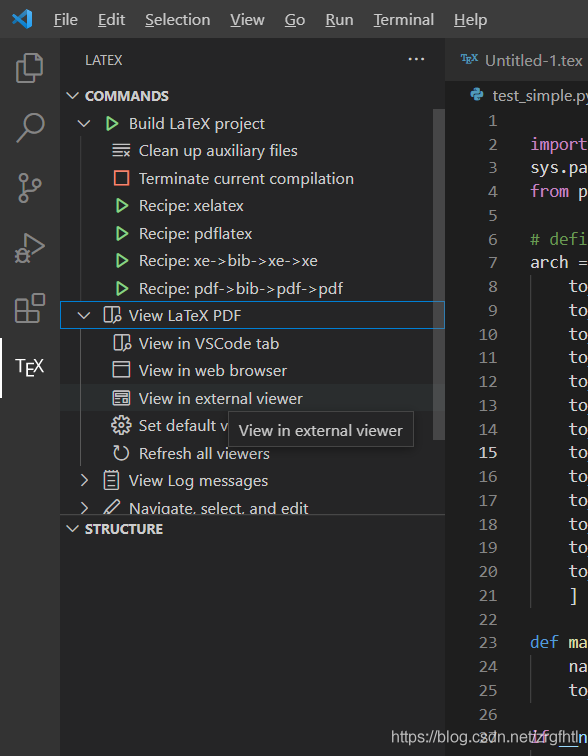The height and width of the screenshot is (756, 588).
Task: Click icon beside View in external viewer
Action: pyautogui.click(x=121, y=398)
